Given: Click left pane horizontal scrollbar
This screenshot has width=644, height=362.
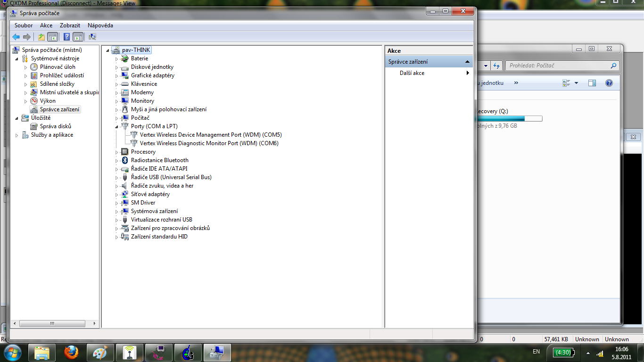Looking at the screenshot, I should pyautogui.click(x=52, y=324).
